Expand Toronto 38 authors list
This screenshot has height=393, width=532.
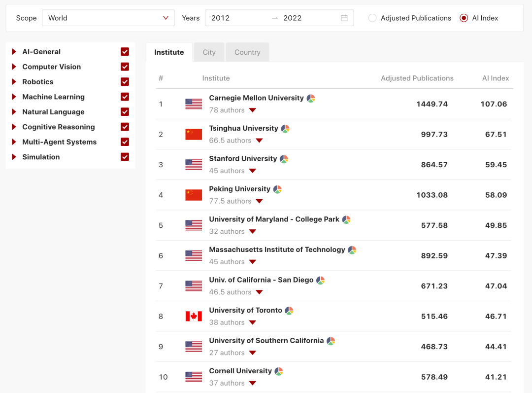252,322
